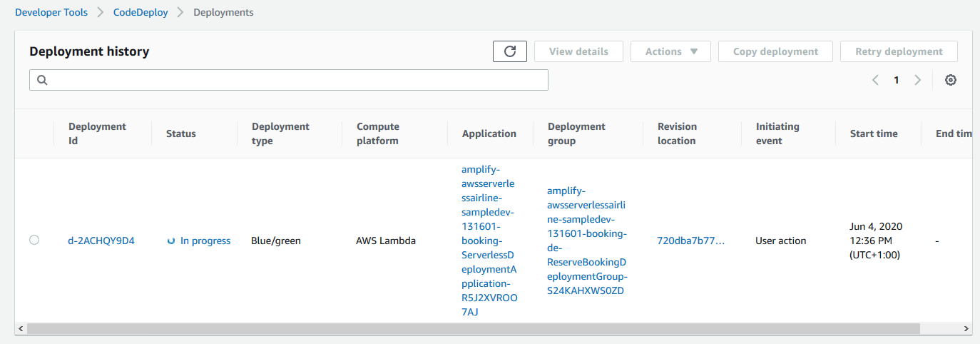Click the Revision location column header
980x344 pixels.
pos(678,133)
